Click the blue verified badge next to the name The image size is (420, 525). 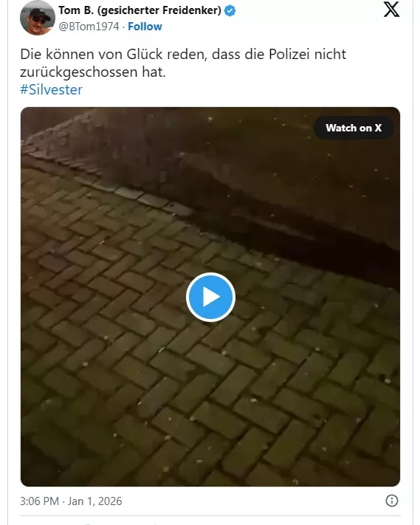(230, 11)
